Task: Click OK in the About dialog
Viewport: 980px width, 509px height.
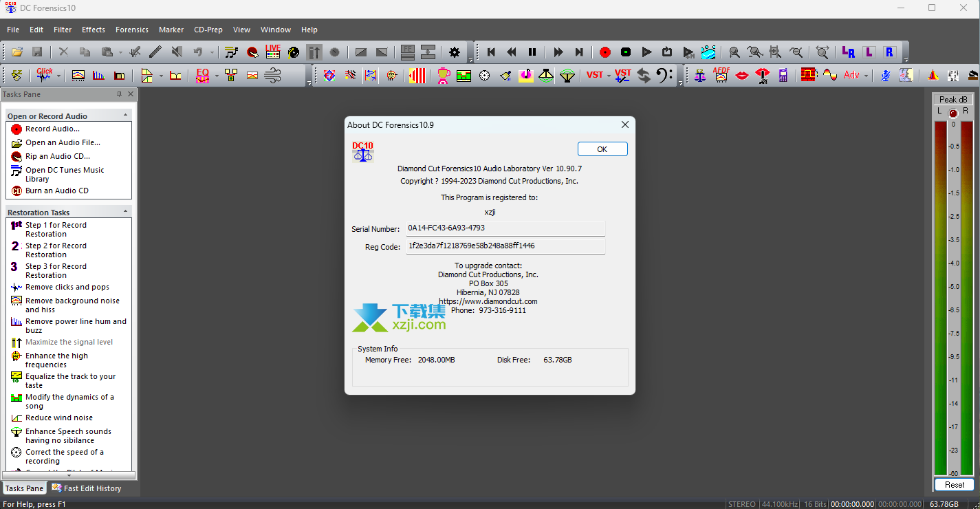Action: click(602, 149)
